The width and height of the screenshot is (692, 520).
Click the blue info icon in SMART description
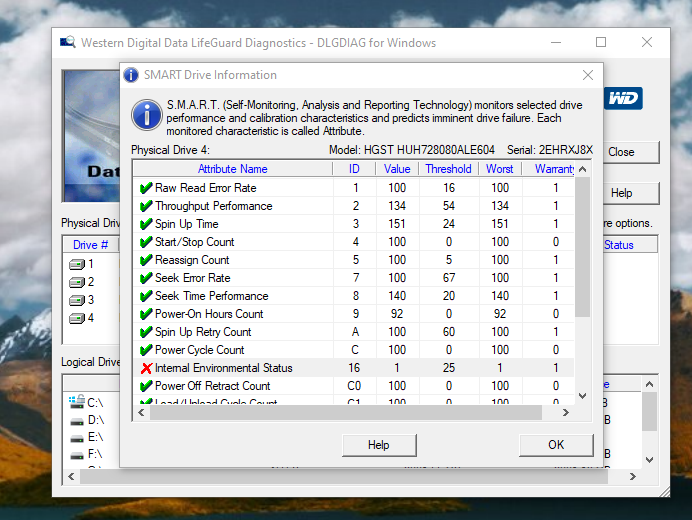[x=147, y=115]
